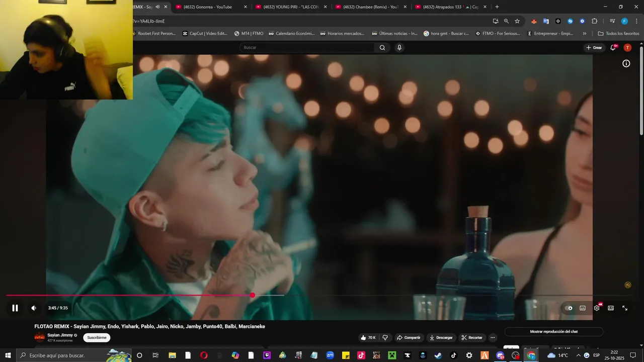Open Minecraft from the taskbar
The width and height of the screenshot is (644, 362).
pyautogui.click(x=392, y=355)
